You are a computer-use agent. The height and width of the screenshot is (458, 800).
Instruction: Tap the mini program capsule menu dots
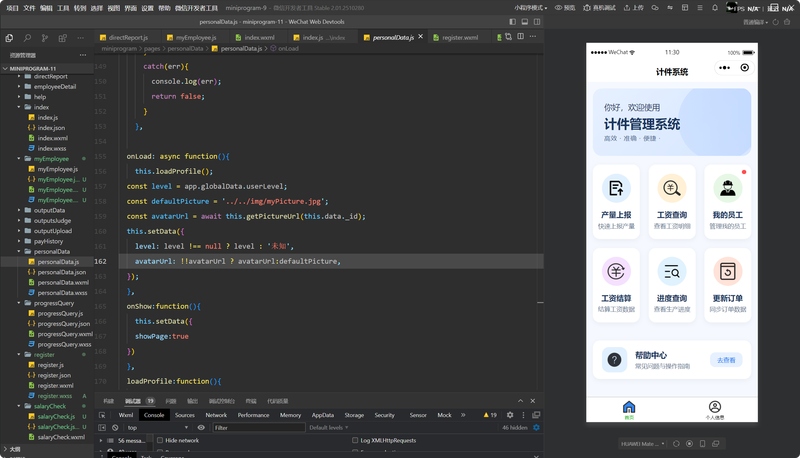click(x=724, y=68)
